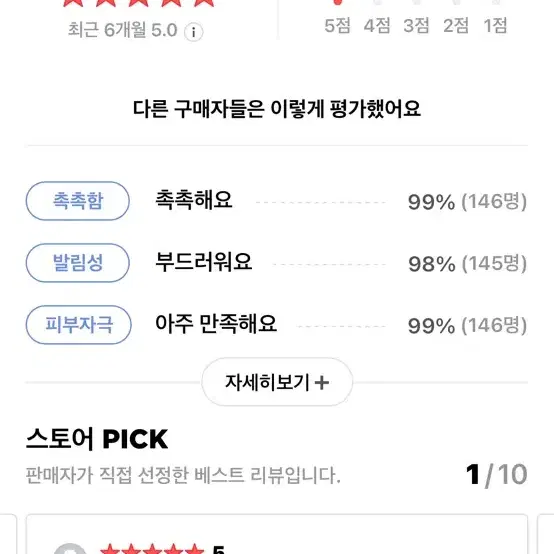
Task: Select the 피부자극 tag pill
Action: 79,325
